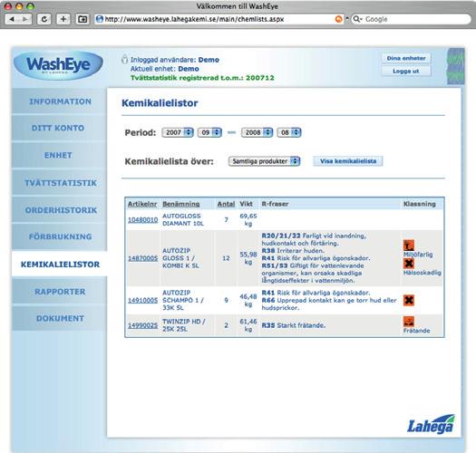Reload the page with the refresh icon
The image size is (476, 453).
tap(44, 19)
